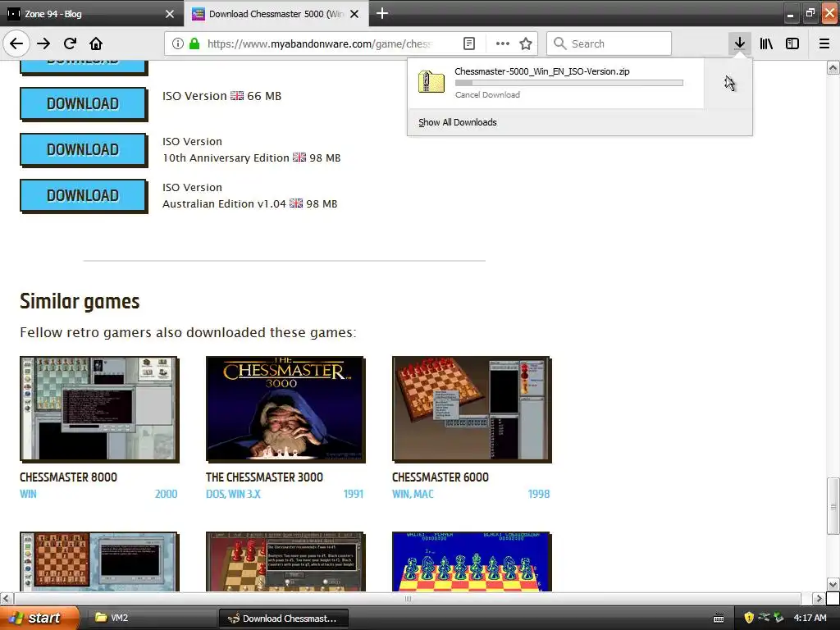This screenshot has width=840, height=630.
Task: Click the yellow security shield tray icon
Action: tap(749, 618)
